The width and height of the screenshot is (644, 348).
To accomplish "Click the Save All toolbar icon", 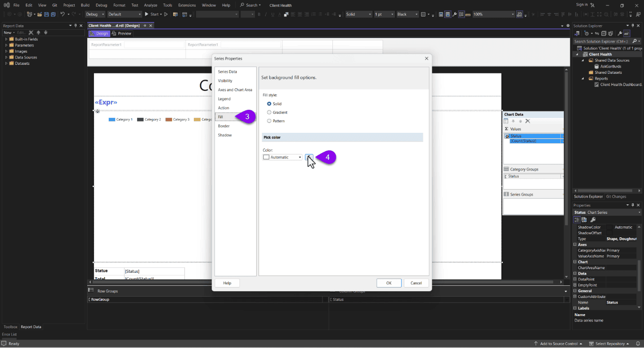I will [x=53, y=14].
